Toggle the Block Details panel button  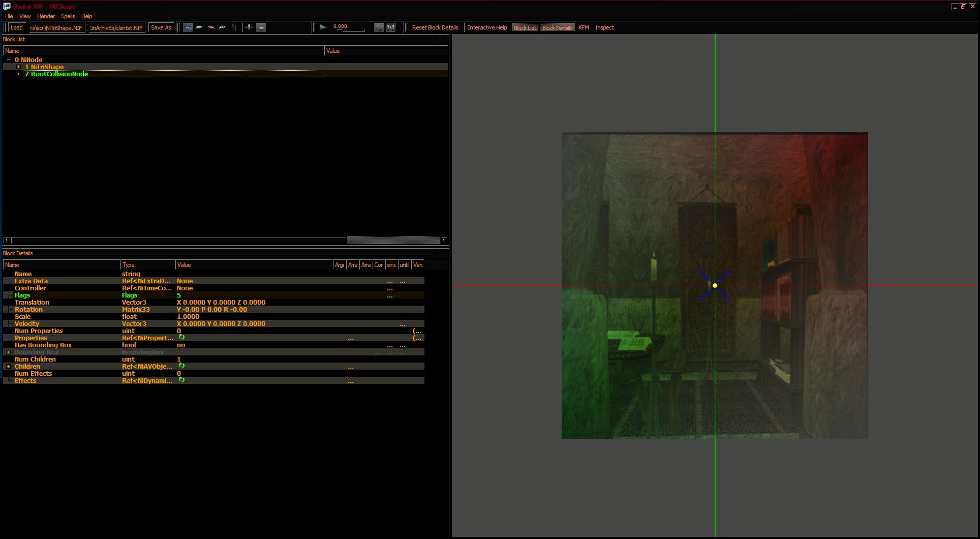coord(558,27)
